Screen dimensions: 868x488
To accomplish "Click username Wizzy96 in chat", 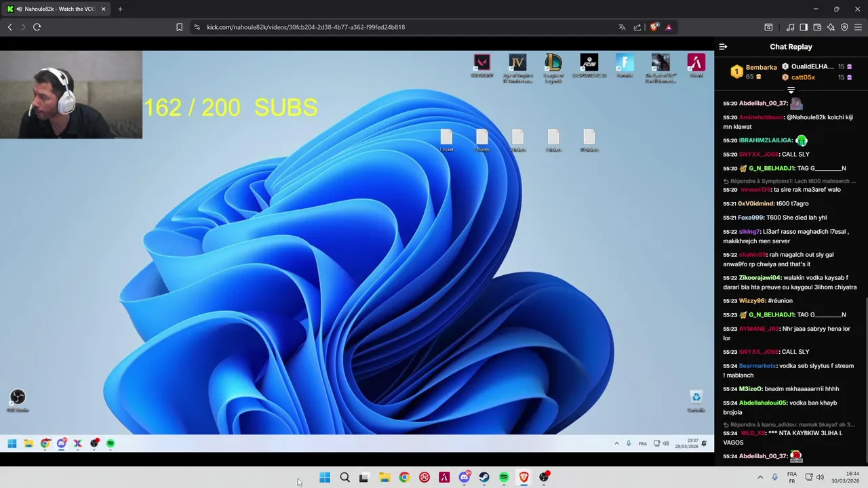I will coord(751,301).
